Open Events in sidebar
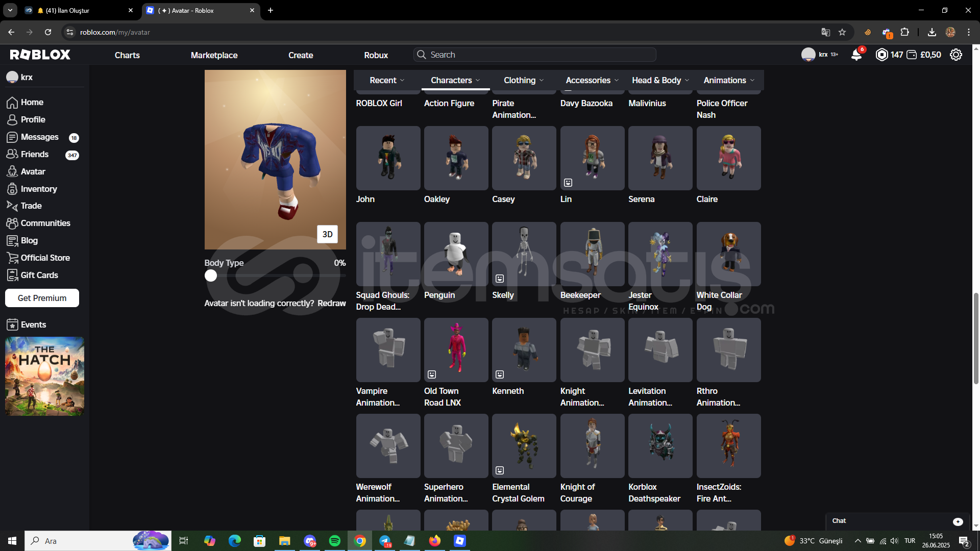Viewport: 980px width, 551px height. (27, 325)
